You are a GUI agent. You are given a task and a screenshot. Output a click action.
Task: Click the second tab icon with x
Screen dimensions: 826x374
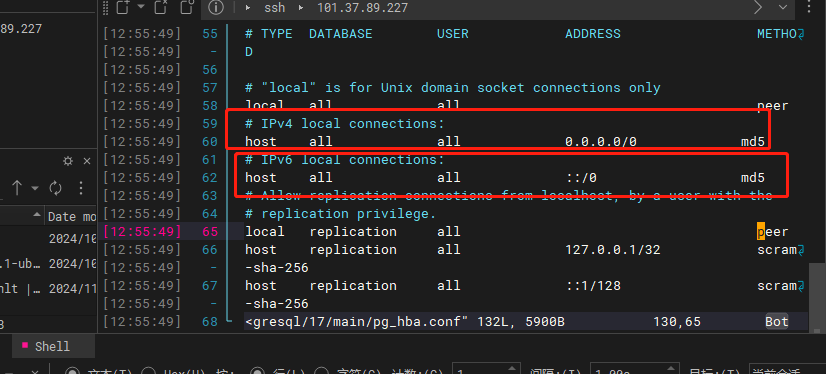161,7
